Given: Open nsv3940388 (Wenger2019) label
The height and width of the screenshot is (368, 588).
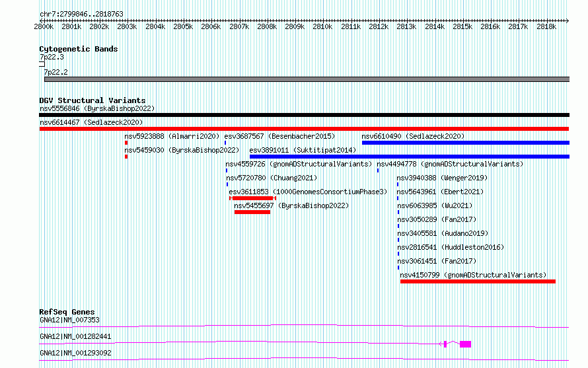Looking at the screenshot, I should coord(442,178).
